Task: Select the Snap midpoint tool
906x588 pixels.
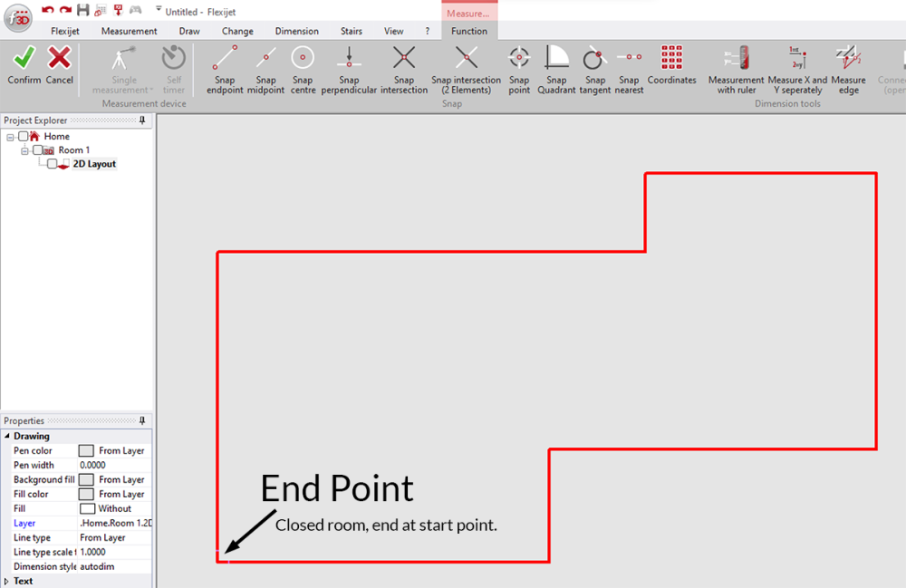Action: (265, 68)
